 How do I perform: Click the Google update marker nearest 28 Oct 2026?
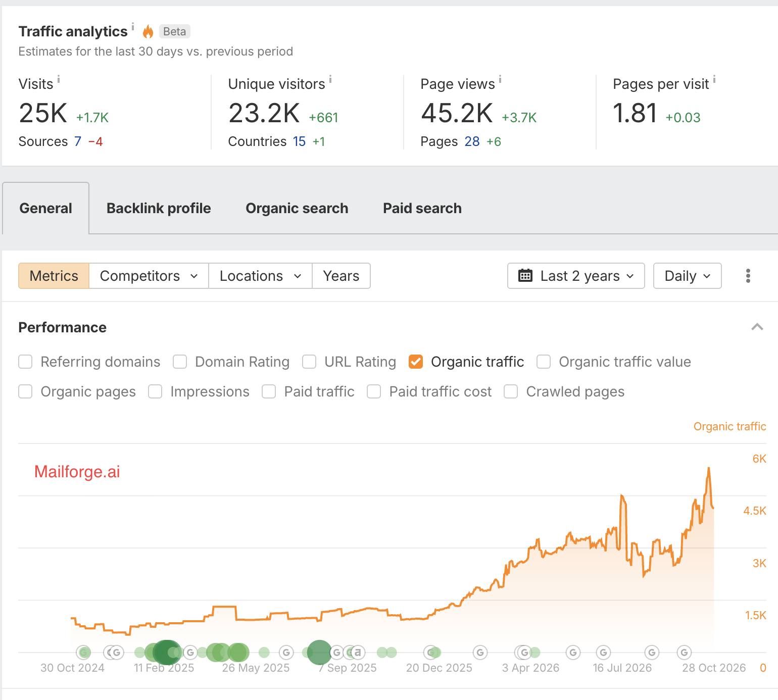[684, 652]
